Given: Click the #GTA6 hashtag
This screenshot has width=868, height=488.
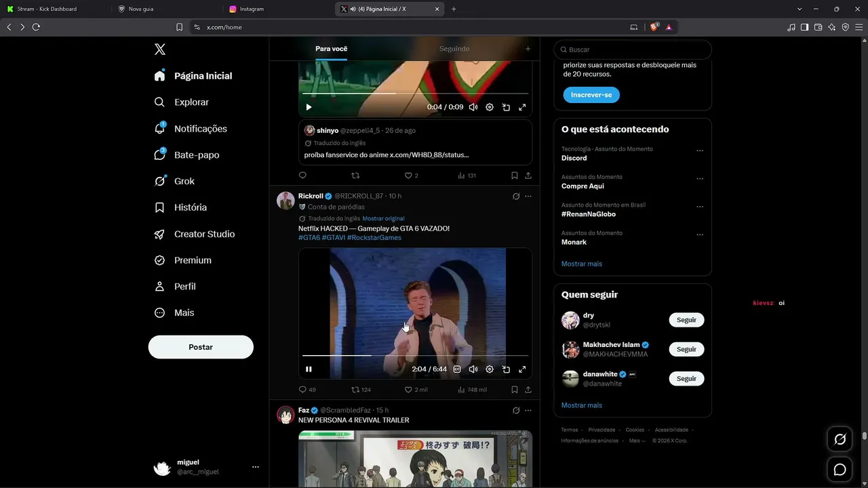Looking at the screenshot, I should point(309,238).
